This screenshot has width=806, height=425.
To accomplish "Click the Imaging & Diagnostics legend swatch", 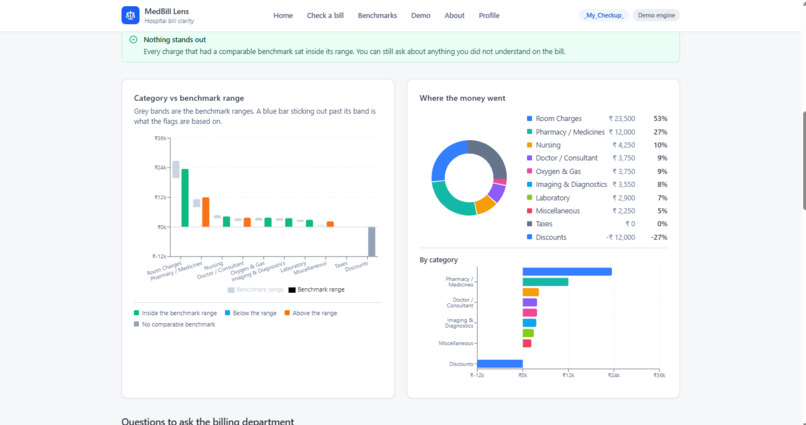I will pyautogui.click(x=529, y=184).
